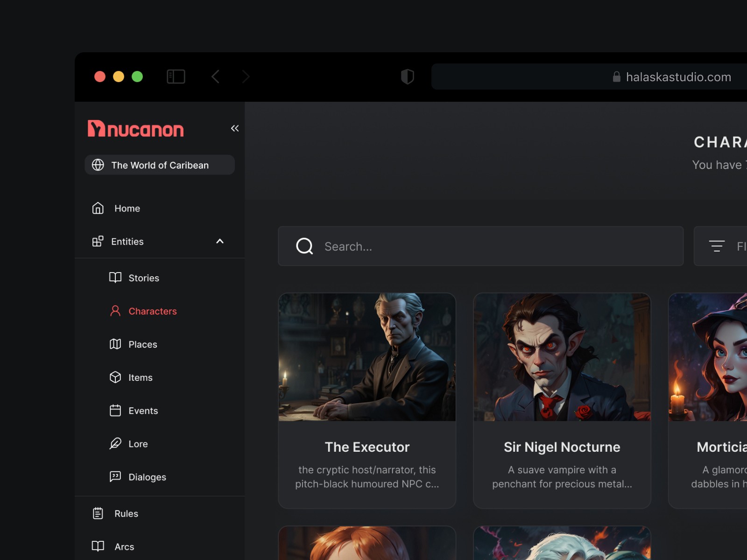Click The Executor card title
The height and width of the screenshot is (560, 747).
click(367, 447)
